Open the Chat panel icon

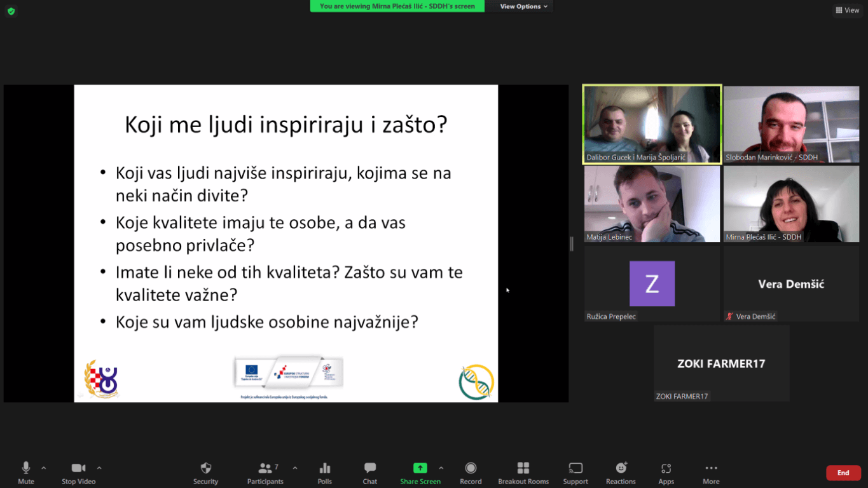[370, 468]
